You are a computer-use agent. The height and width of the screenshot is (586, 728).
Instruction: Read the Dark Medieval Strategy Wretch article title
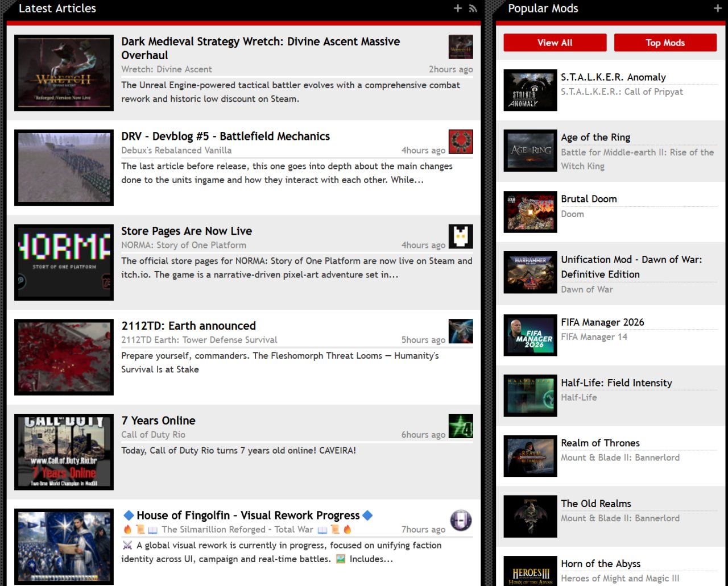pos(260,48)
